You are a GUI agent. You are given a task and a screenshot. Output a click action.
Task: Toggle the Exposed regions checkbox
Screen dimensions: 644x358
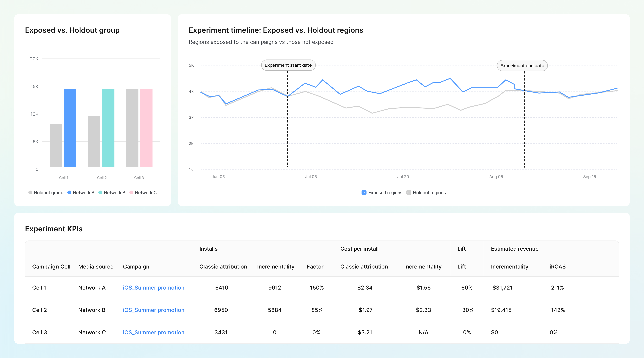click(x=364, y=192)
